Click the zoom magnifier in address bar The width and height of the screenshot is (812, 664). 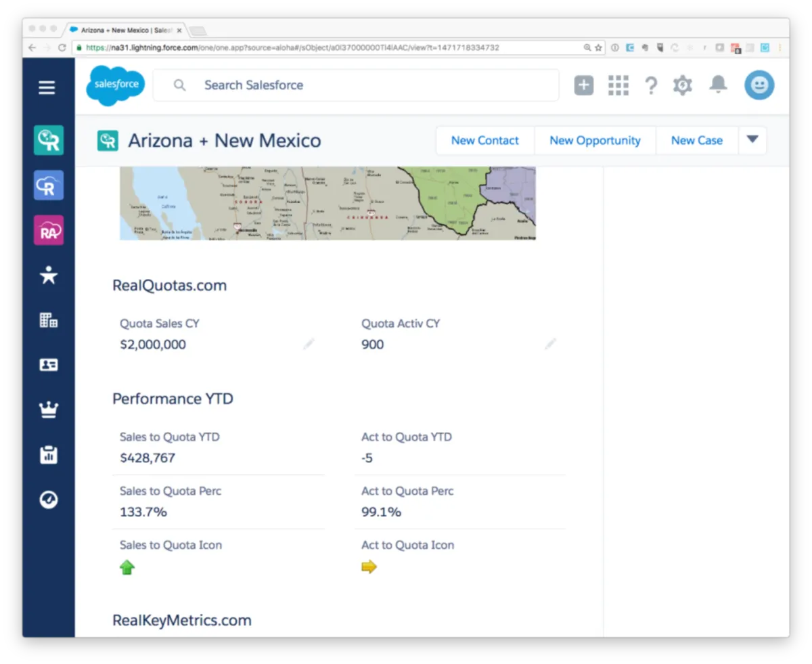click(x=587, y=48)
